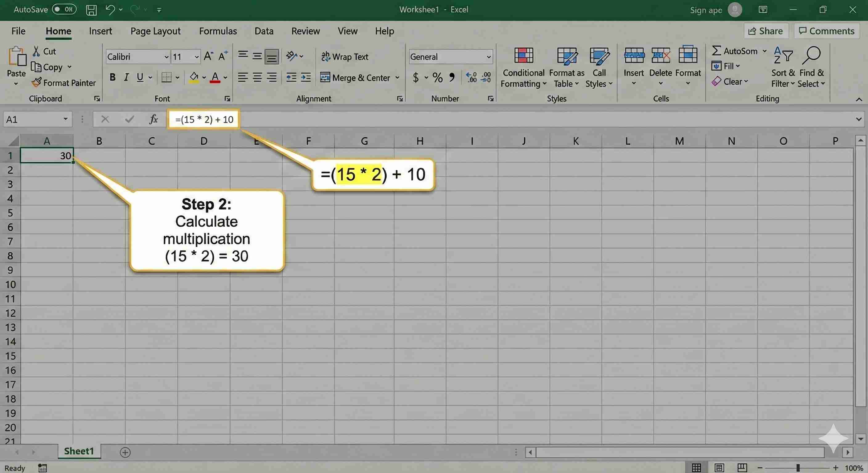This screenshot has width=868, height=473.
Task: Expand the Fill Color dropdown arrow
Action: (204, 77)
